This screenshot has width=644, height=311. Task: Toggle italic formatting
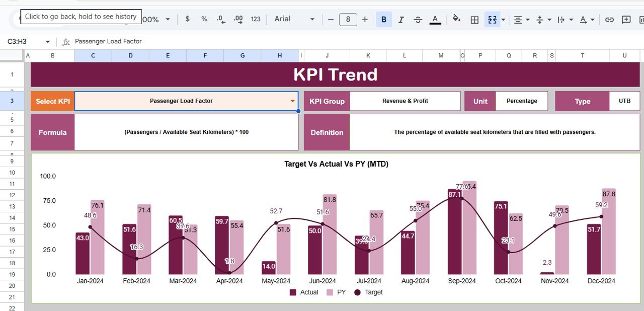coord(401,20)
